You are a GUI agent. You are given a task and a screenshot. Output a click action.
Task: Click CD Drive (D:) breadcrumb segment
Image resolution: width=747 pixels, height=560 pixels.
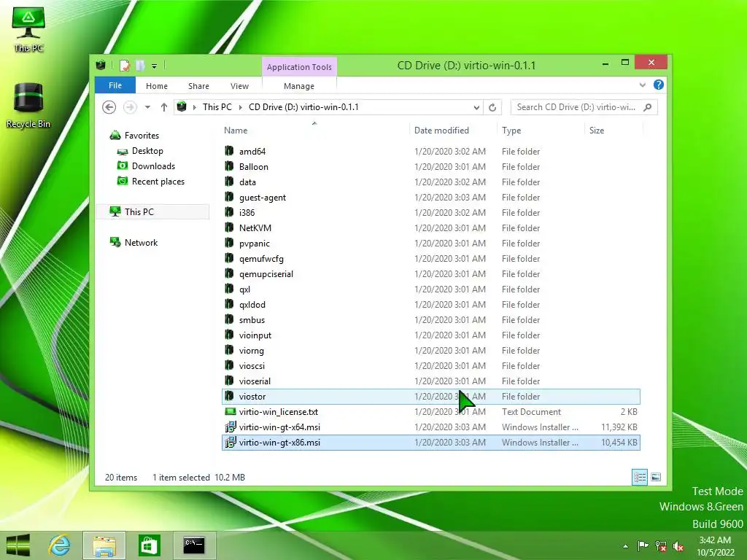coord(303,107)
